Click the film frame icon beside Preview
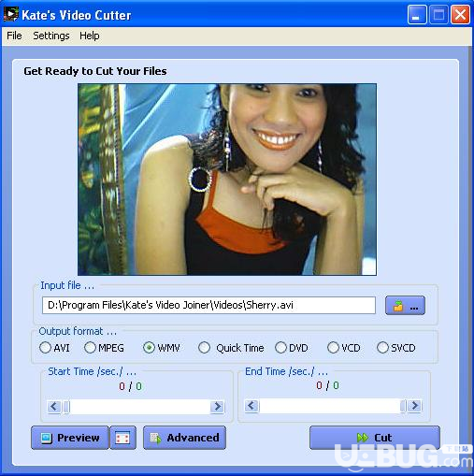The width and height of the screenshot is (474, 476). [122, 438]
